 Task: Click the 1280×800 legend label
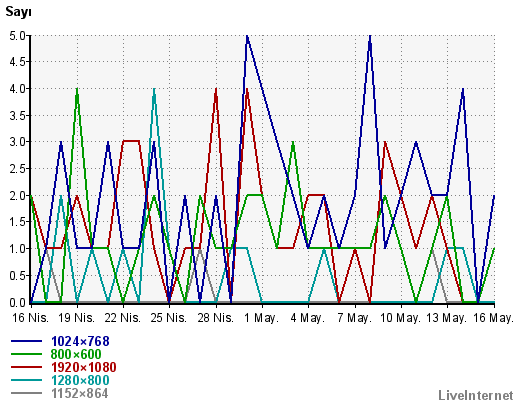[x=80, y=380]
